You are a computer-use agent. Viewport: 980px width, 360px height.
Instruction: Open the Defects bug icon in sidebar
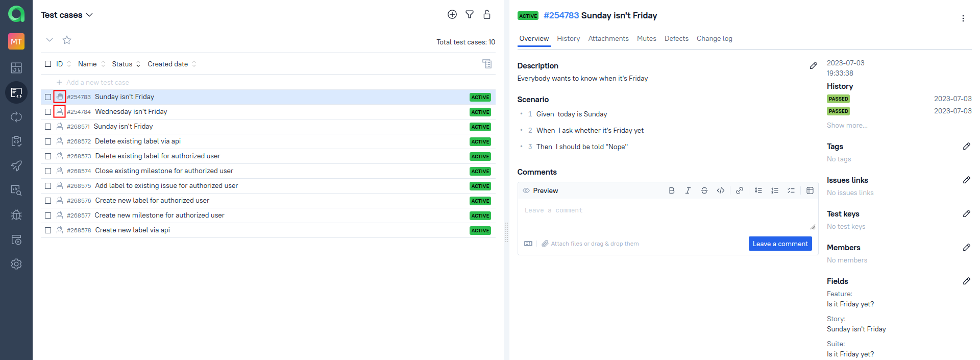(16, 215)
